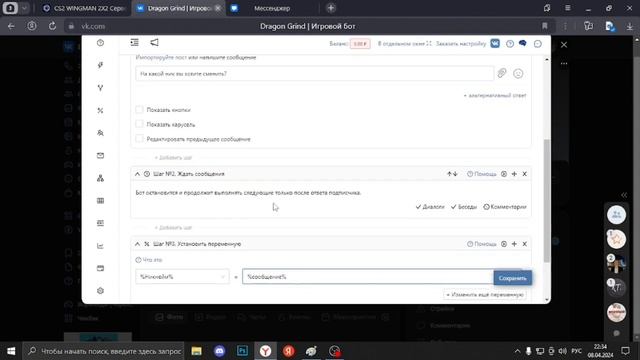This screenshot has height=360, width=640.
Task: Enable the 'Показать карусель' checkbox
Action: (139, 124)
